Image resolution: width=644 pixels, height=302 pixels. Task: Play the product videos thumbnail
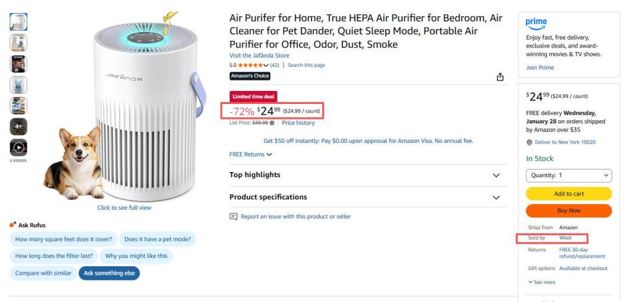pyautogui.click(x=18, y=147)
